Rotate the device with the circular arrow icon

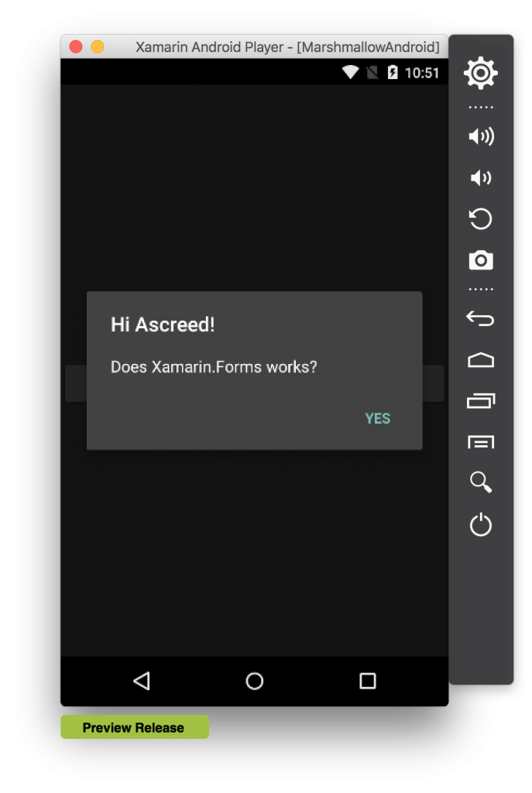pyautogui.click(x=480, y=219)
